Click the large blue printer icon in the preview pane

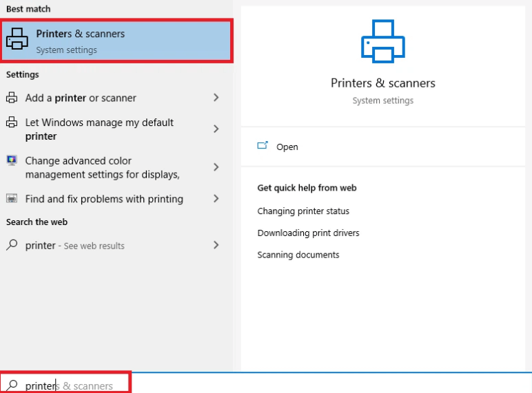tap(382, 41)
